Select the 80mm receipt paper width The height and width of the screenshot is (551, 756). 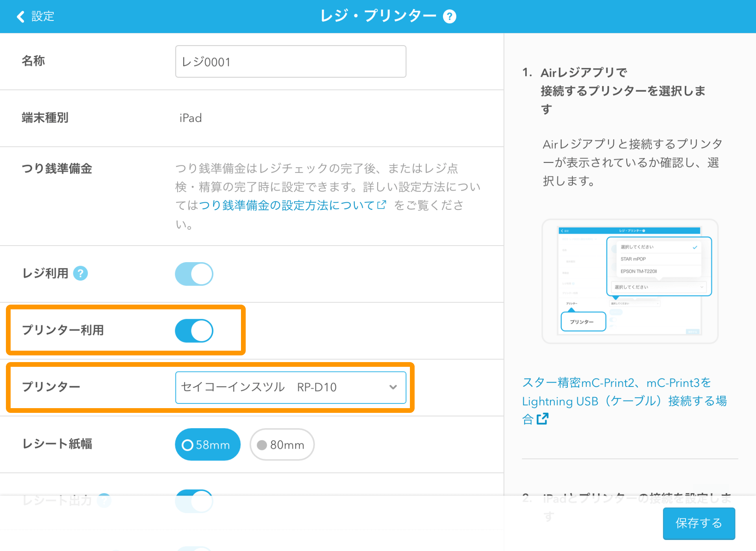pos(282,444)
